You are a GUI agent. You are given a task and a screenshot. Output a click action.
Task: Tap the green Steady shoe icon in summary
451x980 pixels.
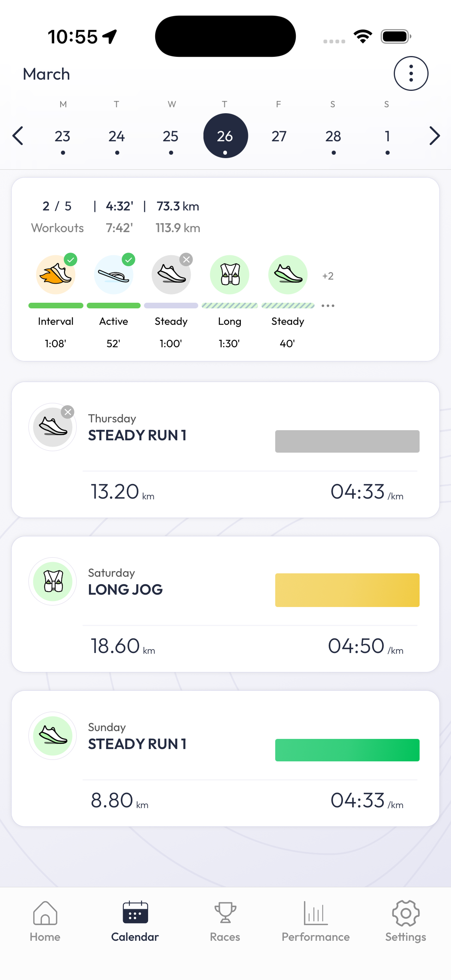click(x=288, y=274)
